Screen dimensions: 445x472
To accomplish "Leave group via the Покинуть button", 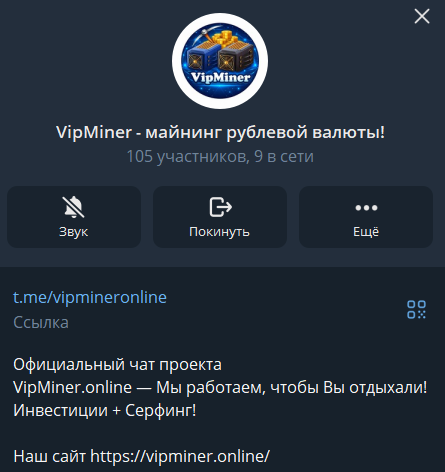I will tap(220, 217).
